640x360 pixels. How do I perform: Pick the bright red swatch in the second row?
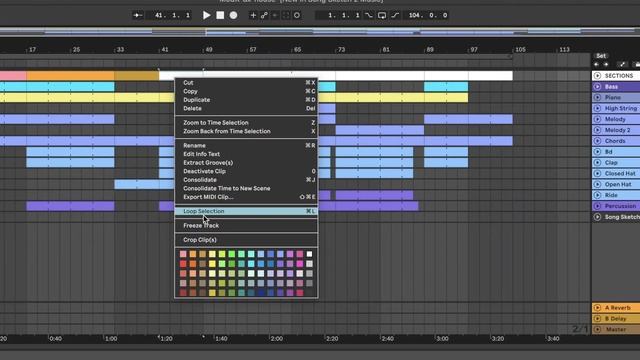[x=183, y=264]
